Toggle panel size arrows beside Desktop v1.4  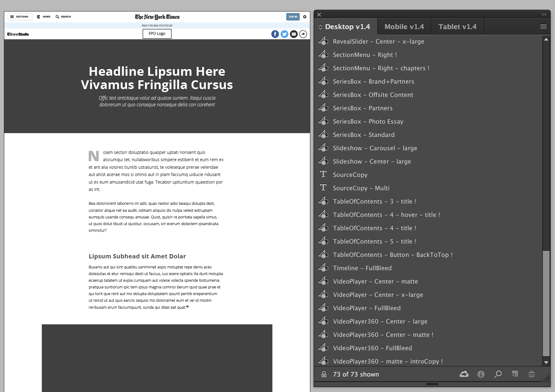coord(320,27)
